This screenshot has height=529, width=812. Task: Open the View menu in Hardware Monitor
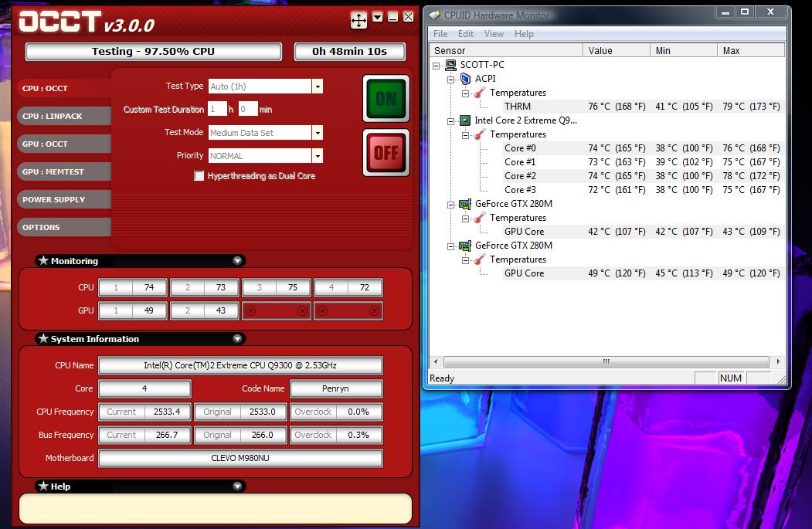coord(494,34)
